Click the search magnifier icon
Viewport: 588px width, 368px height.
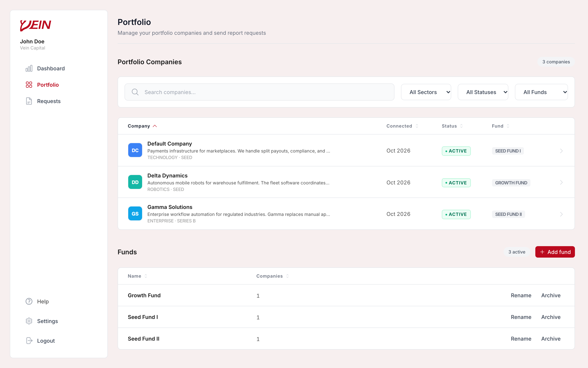[135, 92]
